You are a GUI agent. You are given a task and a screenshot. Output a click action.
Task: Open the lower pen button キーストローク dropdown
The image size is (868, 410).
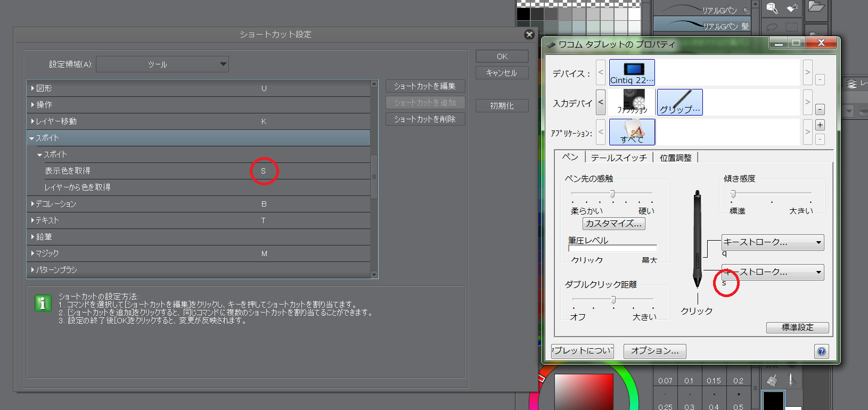[773, 272]
